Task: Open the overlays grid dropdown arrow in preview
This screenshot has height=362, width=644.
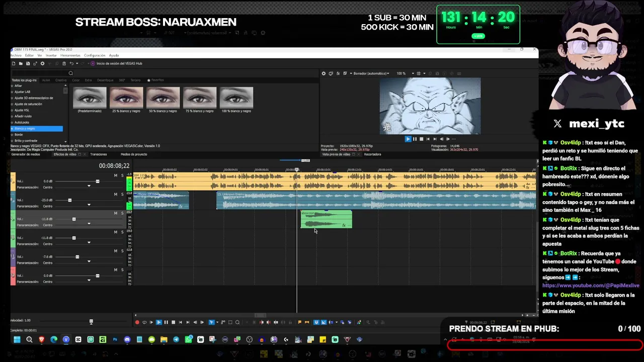Action: [x=424, y=73]
